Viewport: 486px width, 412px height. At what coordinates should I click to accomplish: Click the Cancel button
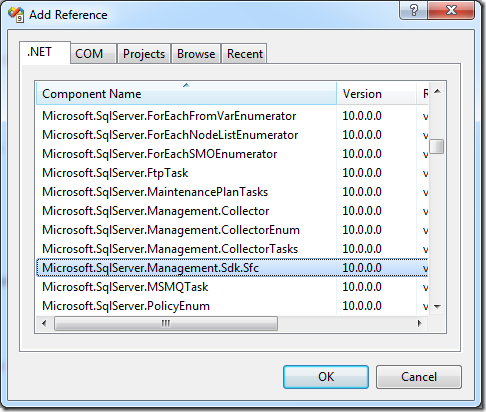[x=419, y=377]
